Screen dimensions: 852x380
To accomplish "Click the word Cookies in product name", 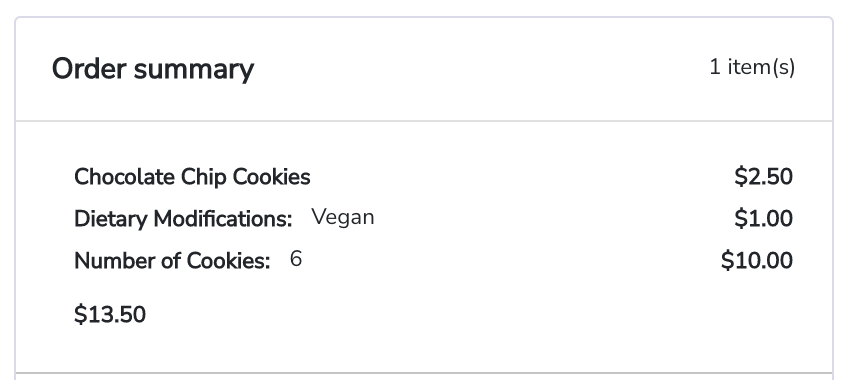I will (x=272, y=177).
